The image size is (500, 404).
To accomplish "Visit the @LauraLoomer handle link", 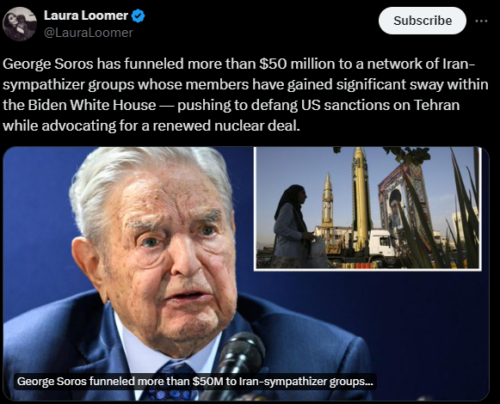I will click(88, 33).
